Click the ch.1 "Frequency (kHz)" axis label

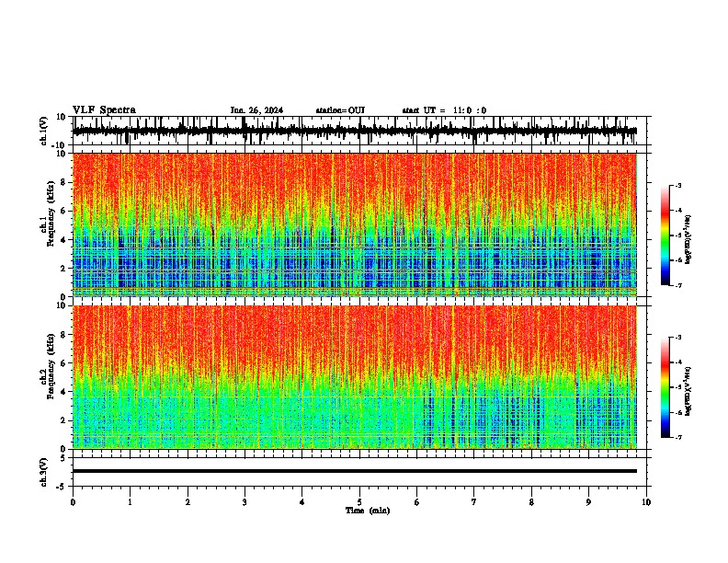tap(51, 214)
